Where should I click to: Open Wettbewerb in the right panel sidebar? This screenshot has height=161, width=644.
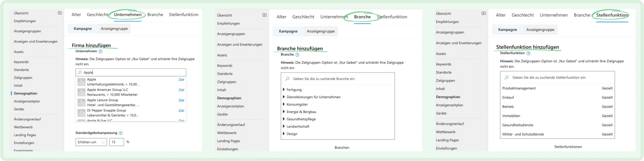(446, 132)
